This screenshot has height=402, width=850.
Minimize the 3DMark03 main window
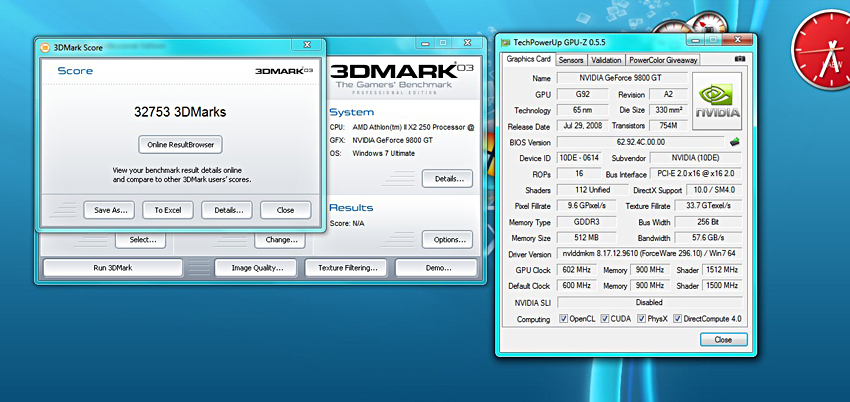[427, 42]
